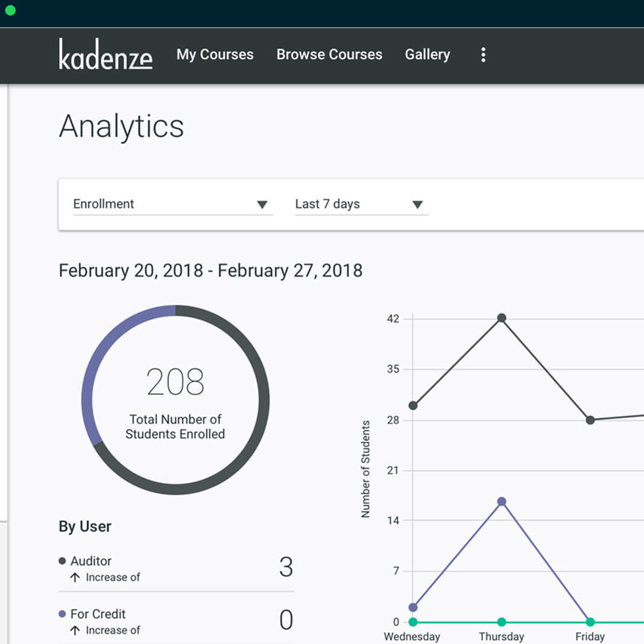Open the Gallery page
Screen dimensions: 644x644
pos(427,55)
